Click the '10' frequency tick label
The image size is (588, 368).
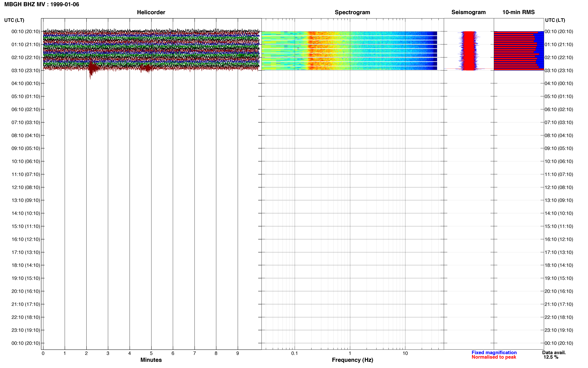pyautogui.click(x=405, y=353)
